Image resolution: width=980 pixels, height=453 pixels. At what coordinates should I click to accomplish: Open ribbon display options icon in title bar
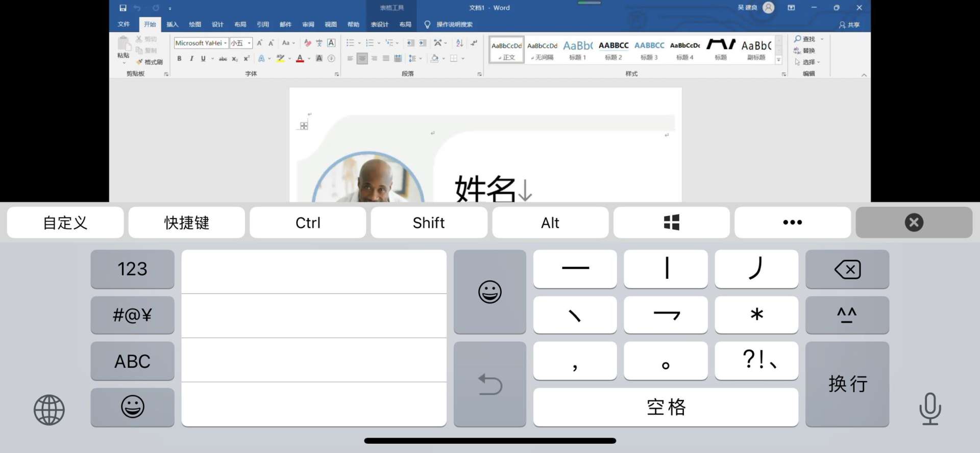[x=791, y=8]
